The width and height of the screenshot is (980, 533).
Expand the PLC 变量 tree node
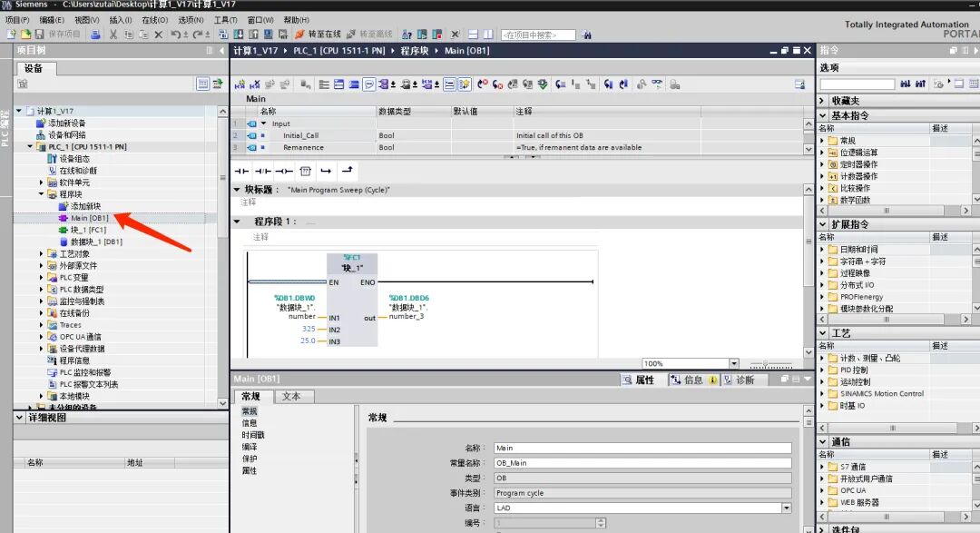pos(41,277)
